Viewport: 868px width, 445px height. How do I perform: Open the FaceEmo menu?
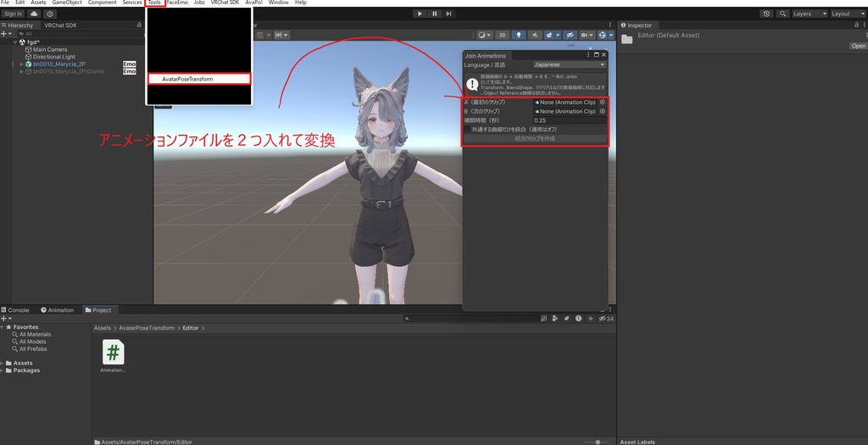(x=177, y=3)
